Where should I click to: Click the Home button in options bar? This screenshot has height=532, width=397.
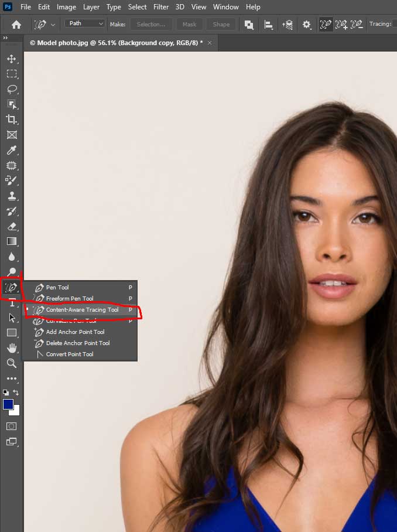tap(16, 25)
